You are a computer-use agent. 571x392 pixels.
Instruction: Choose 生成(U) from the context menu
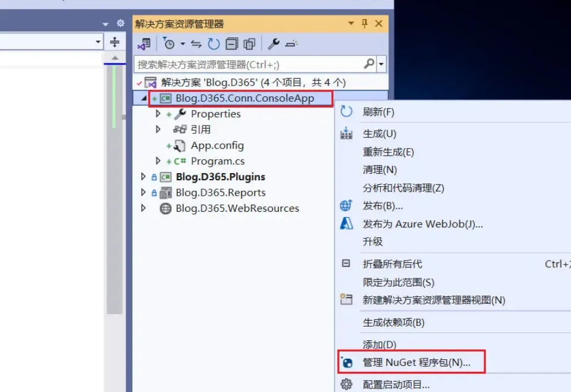point(379,134)
